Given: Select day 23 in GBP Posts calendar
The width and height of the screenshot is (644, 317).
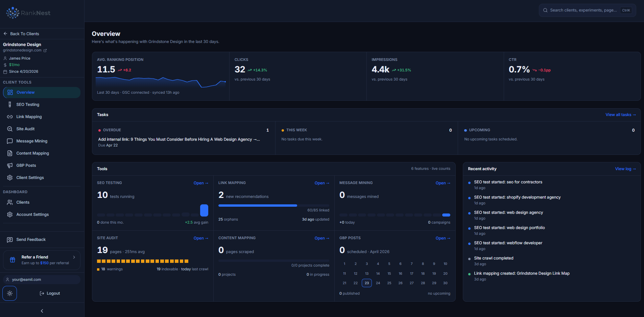Looking at the screenshot, I should click(367, 283).
